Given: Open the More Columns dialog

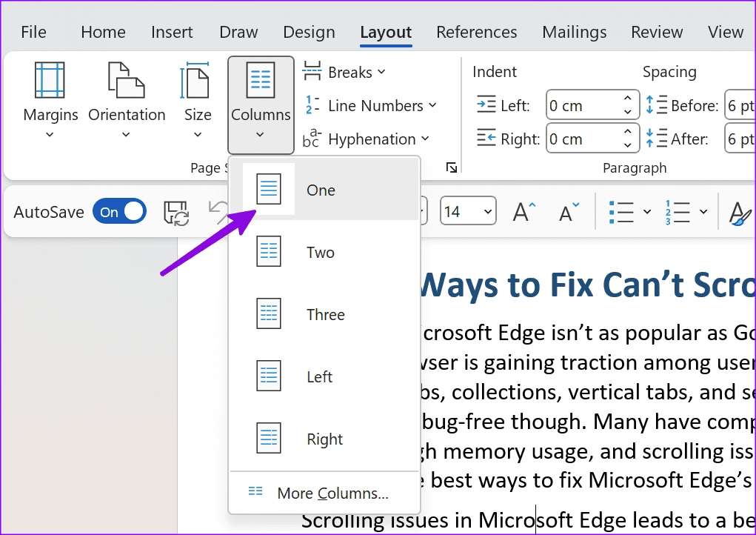Looking at the screenshot, I should point(332,494).
